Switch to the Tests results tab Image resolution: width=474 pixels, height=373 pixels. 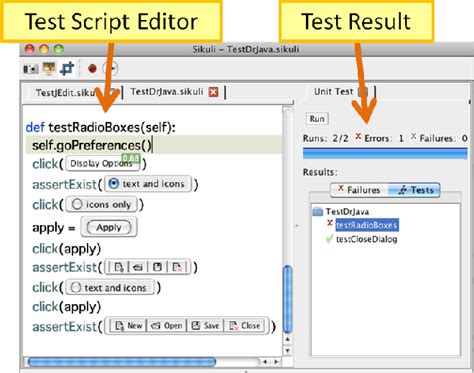coord(415,190)
